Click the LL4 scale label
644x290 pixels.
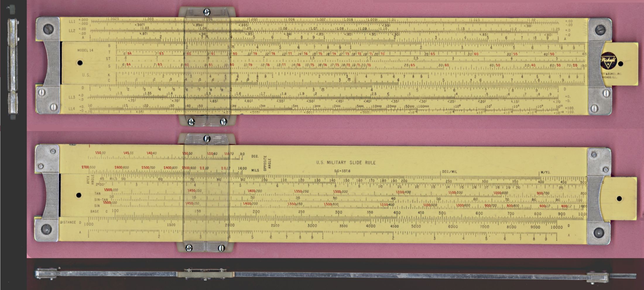pos(72,109)
